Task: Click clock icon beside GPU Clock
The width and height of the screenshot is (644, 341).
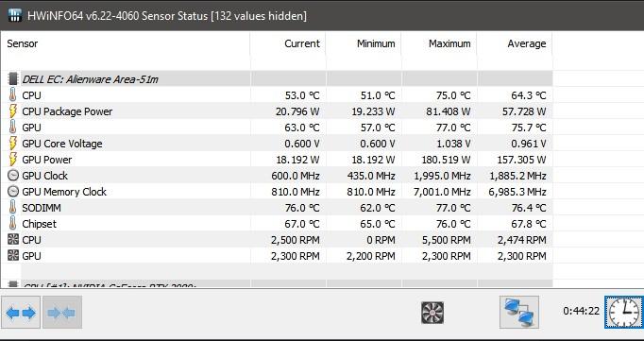Action: click(13, 176)
